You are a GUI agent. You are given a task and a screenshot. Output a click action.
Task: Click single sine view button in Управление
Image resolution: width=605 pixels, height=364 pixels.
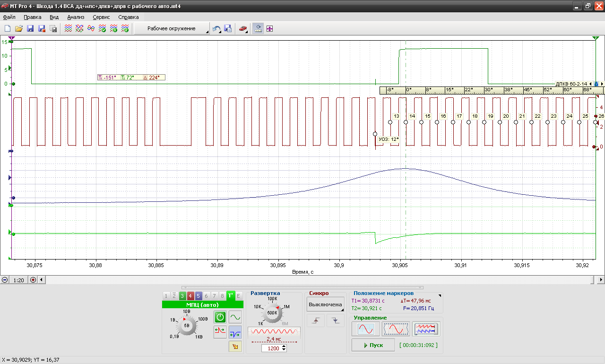[x=366, y=329]
